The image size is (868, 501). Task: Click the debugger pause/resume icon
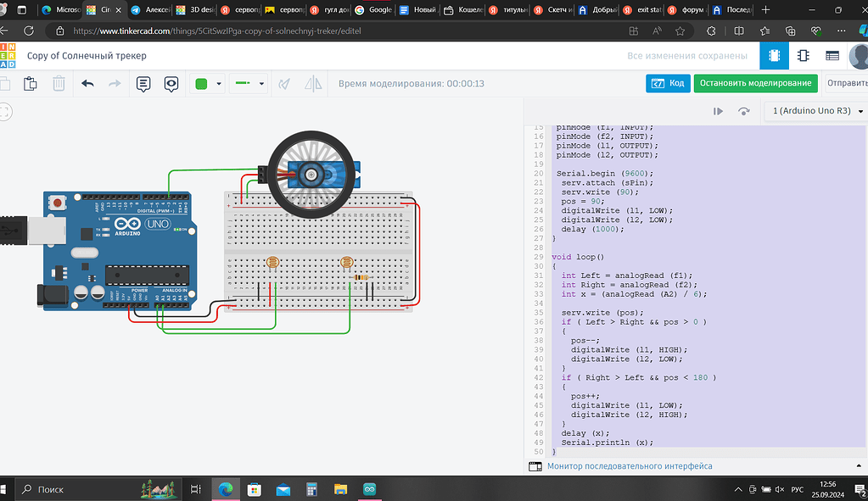[x=718, y=111]
